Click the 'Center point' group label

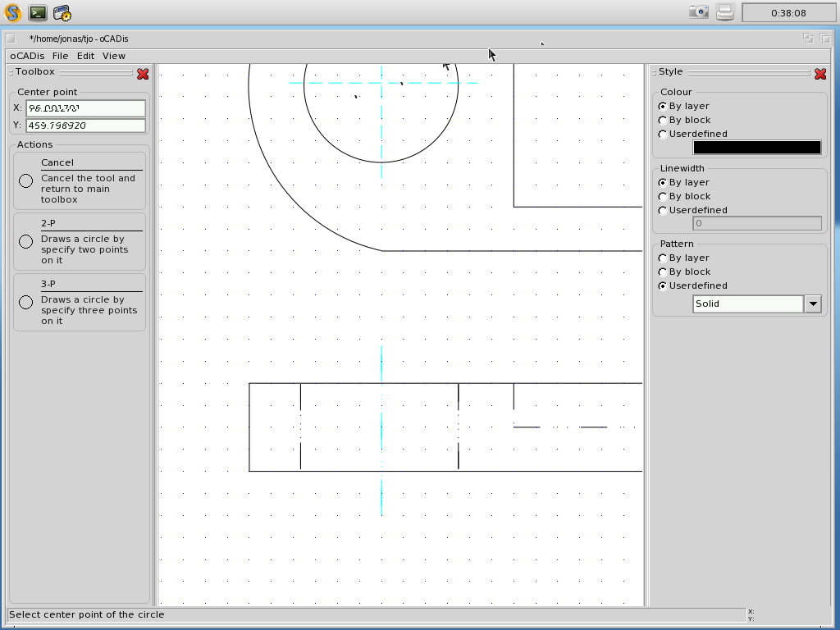tap(47, 92)
